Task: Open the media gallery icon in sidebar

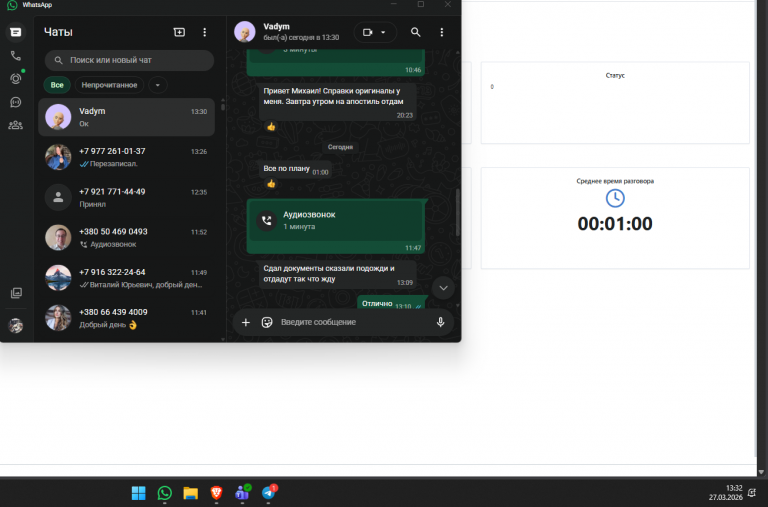Action: 16,293
